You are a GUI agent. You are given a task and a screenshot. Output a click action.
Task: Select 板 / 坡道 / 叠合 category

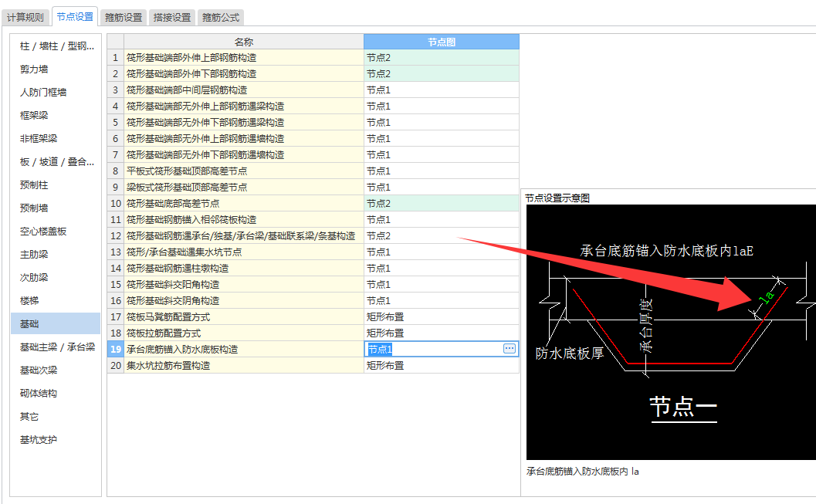pyautogui.click(x=56, y=162)
